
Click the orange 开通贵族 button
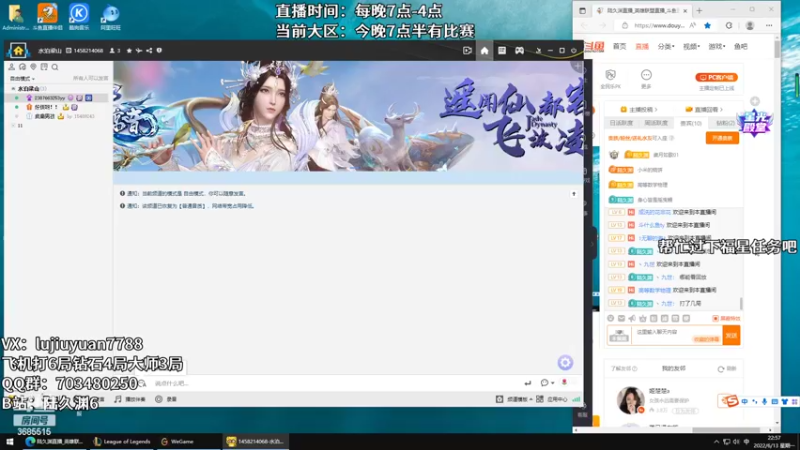pyautogui.click(x=722, y=138)
